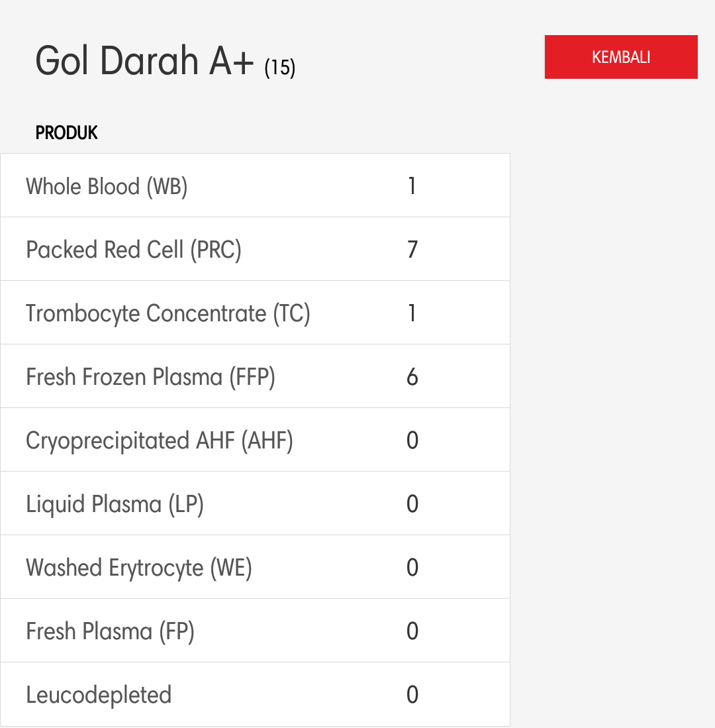Click the Trombocyte Concentrate count 1
715x728 pixels.
[x=412, y=313]
